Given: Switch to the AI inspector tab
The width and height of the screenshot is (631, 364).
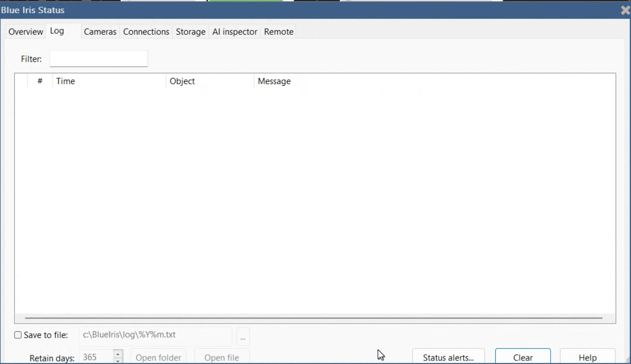Looking at the screenshot, I should click(235, 32).
